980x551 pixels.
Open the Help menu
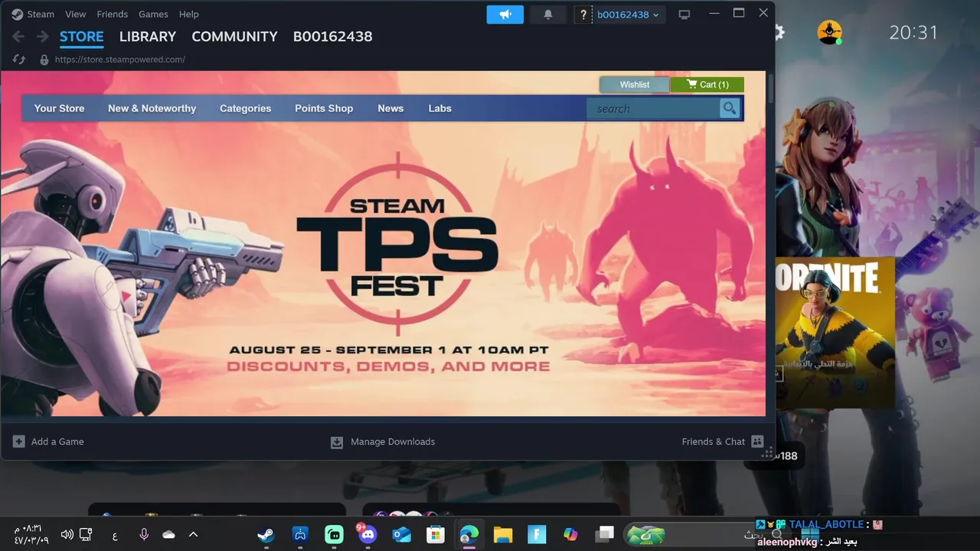click(188, 14)
